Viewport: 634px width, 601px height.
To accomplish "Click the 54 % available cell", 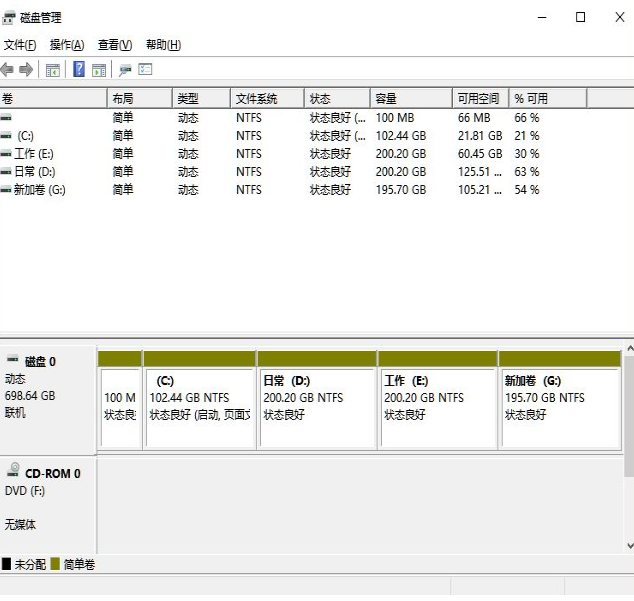I will [527, 190].
